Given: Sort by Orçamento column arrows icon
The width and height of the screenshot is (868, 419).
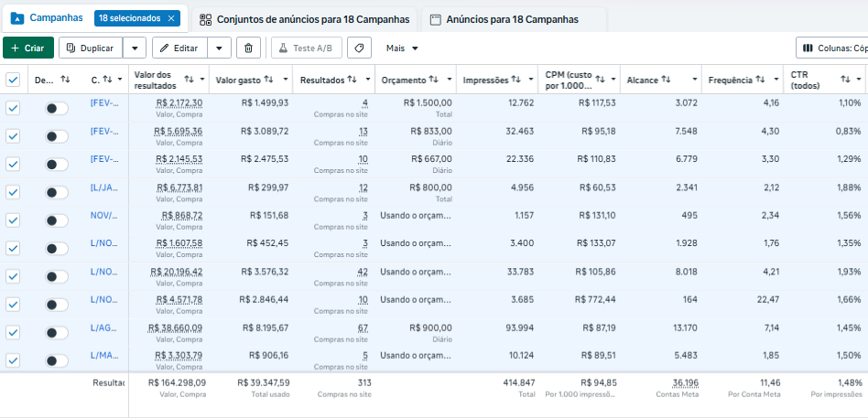Looking at the screenshot, I should pos(433,80).
